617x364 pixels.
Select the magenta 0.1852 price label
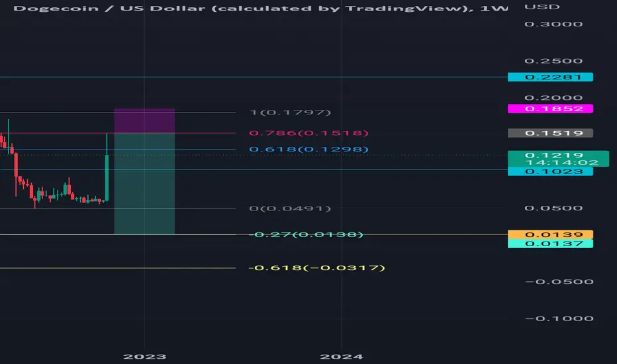pos(550,109)
